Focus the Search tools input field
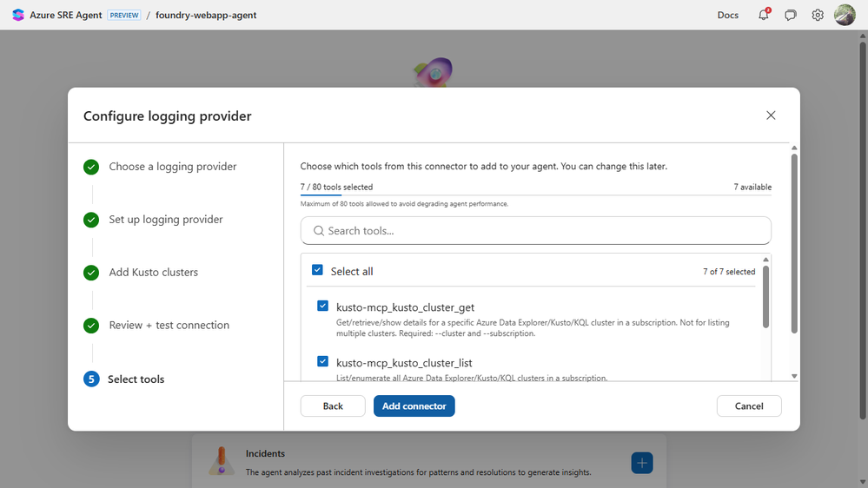868x488 pixels. pos(544,231)
